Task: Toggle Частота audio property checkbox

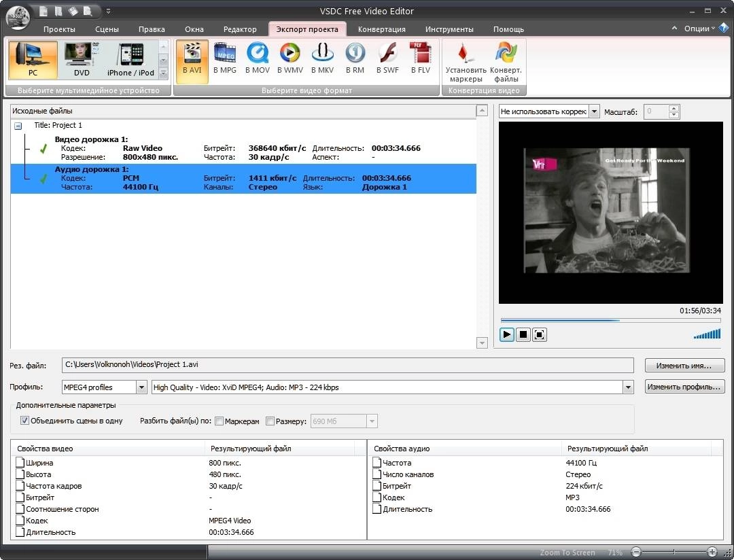Action: pyautogui.click(x=377, y=463)
